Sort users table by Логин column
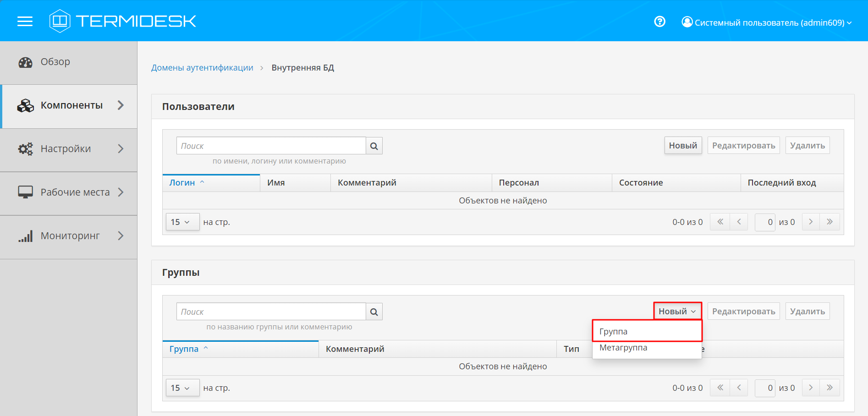 pos(182,183)
